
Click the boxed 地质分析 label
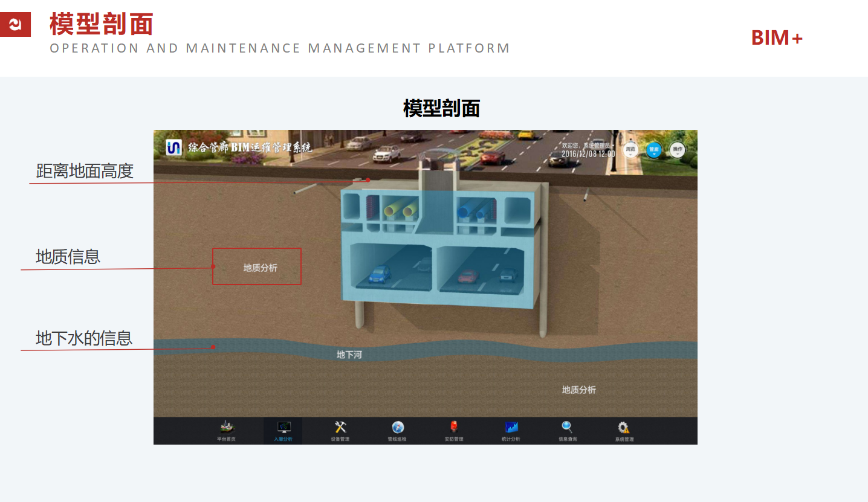260,268
